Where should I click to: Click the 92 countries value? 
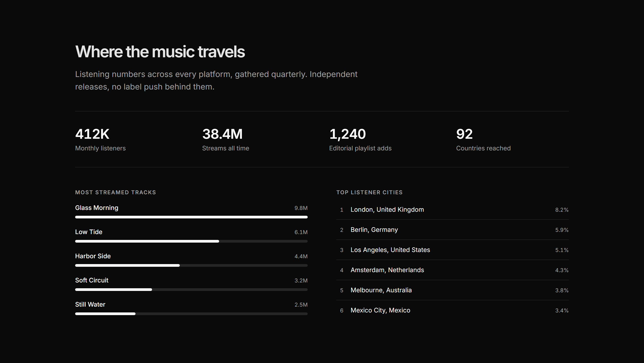464,134
